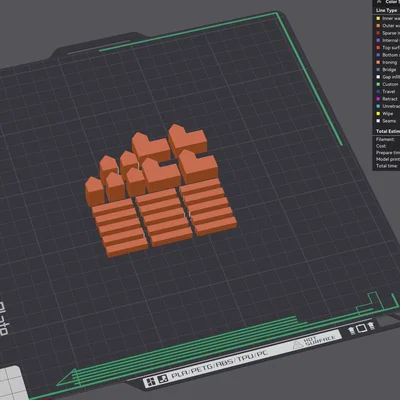Image resolution: width=400 pixels, height=400 pixels.
Task: Toggle the yellow Wipe lines
Action: [x=388, y=114]
